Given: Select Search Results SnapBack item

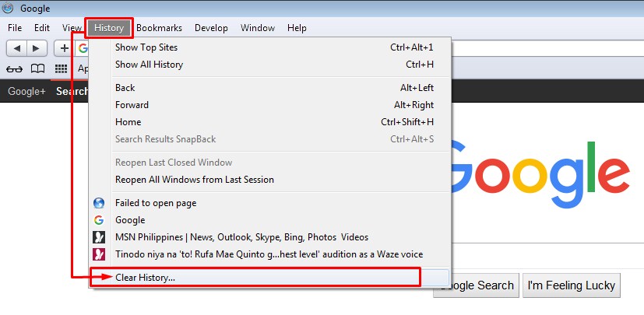Looking at the screenshot, I should pos(270,139).
